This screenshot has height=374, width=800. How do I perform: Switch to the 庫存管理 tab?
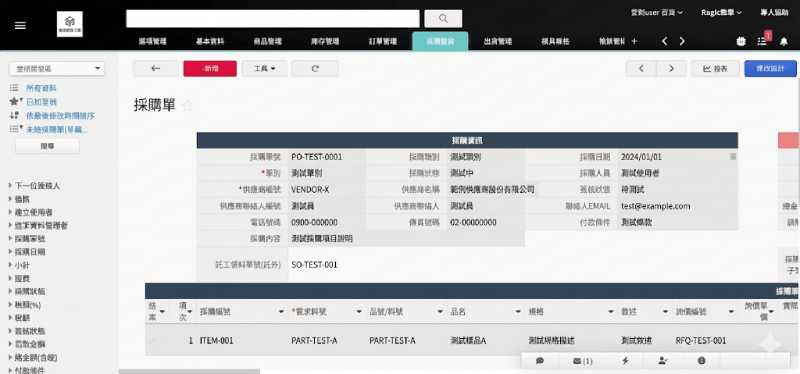(325, 42)
